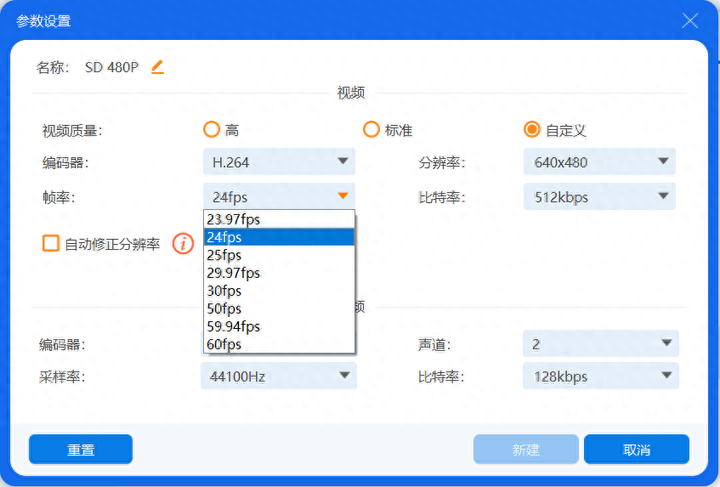Image resolution: width=720 pixels, height=487 pixels.
Task: Click the red info icon beside auto-correct resolution
Action: click(183, 243)
